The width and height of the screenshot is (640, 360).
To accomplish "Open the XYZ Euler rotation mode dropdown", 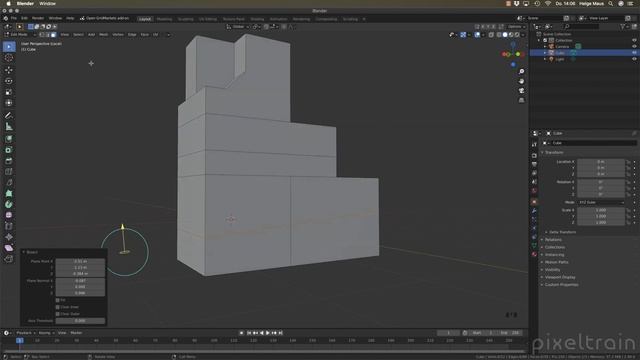I will pyautogui.click(x=601, y=202).
